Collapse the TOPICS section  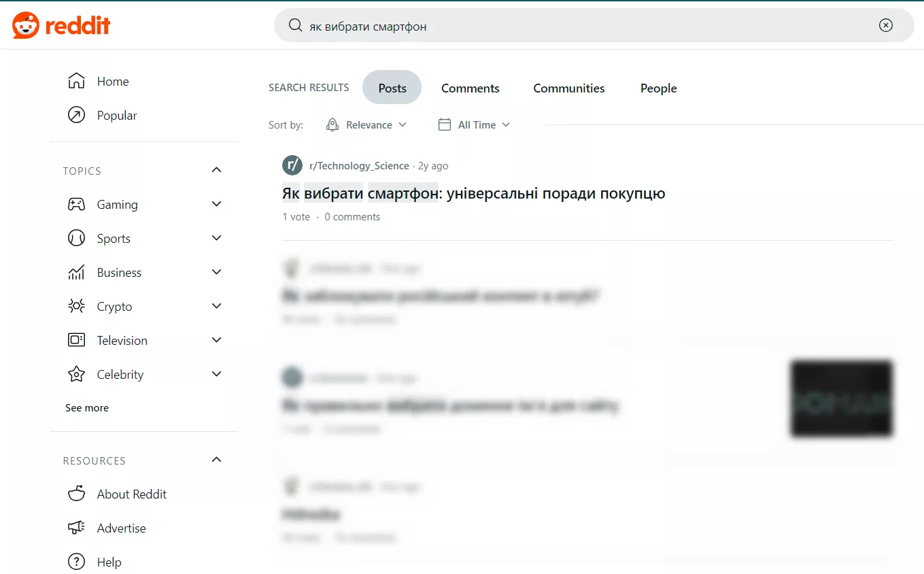216,170
